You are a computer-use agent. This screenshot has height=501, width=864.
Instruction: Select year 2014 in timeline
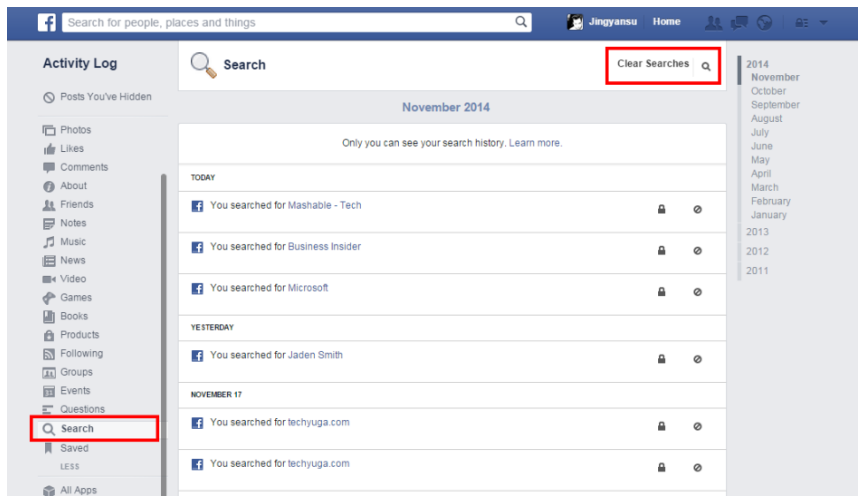(x=757, y=64)
